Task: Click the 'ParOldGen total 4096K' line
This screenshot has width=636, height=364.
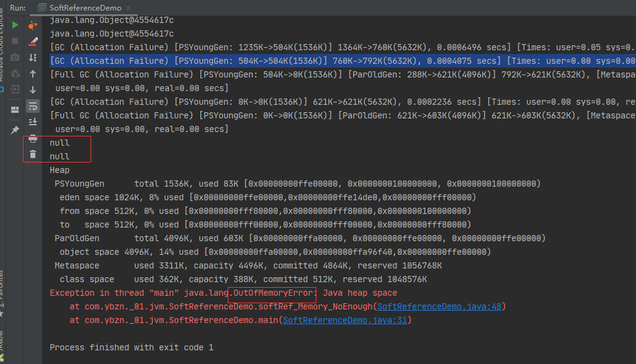Action: coord(300,238)
